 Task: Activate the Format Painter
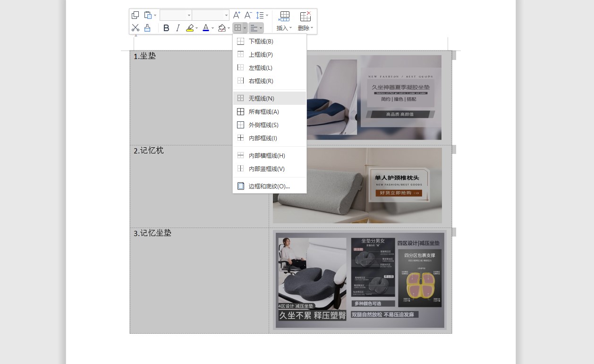(147, 27)
